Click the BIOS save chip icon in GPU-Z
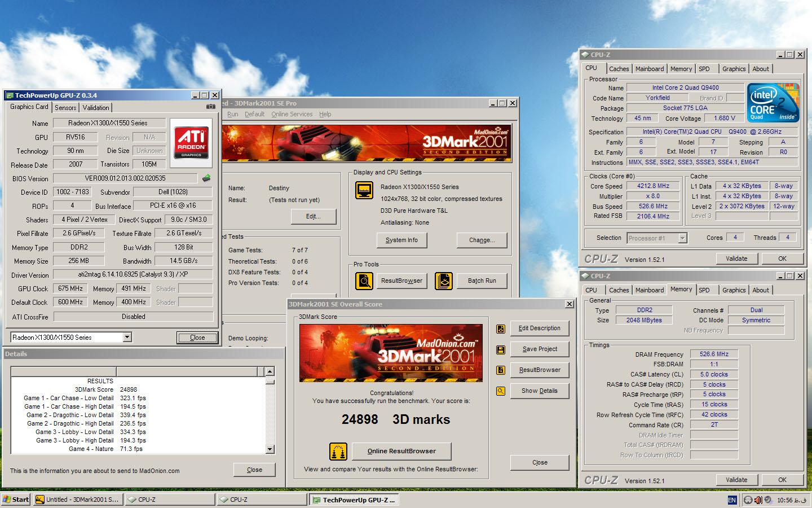The image size is (812, 508). (206, 178)
